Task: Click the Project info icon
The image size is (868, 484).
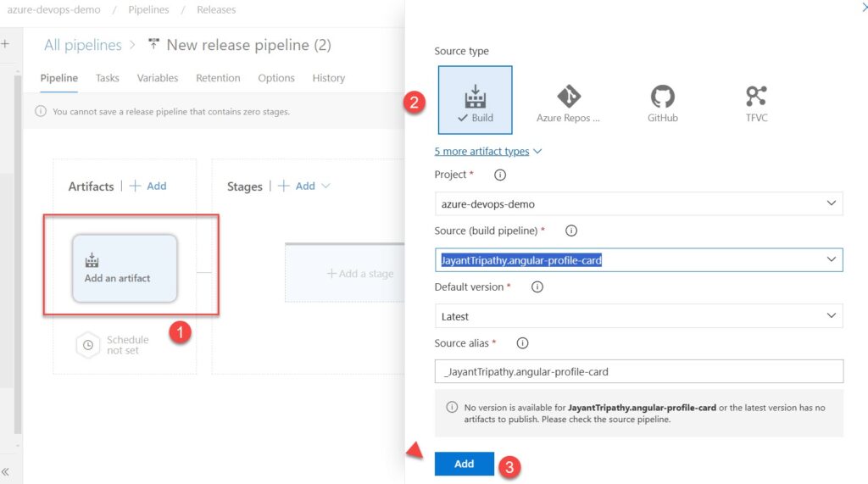Action: pos(500,175)
